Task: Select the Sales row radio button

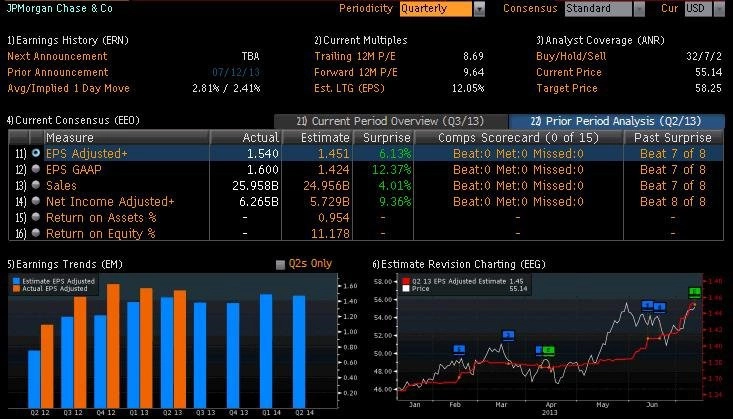Action: click(36, 185)
